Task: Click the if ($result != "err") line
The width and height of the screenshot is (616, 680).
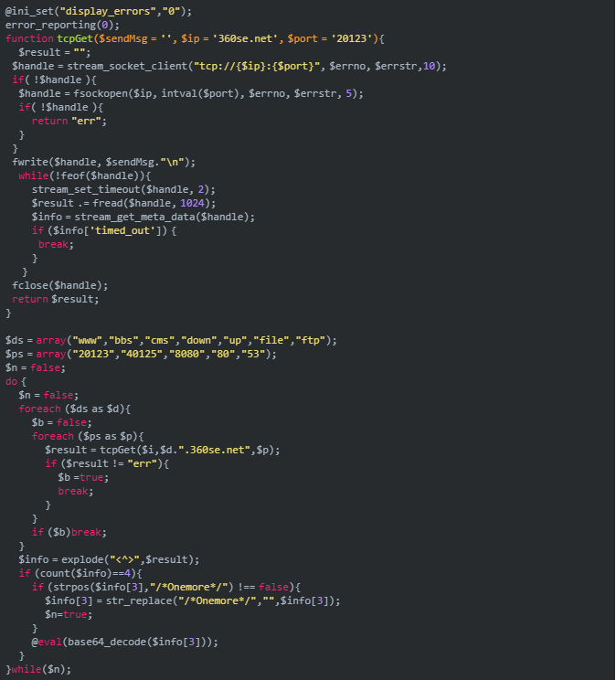Action: pos(107,463)
